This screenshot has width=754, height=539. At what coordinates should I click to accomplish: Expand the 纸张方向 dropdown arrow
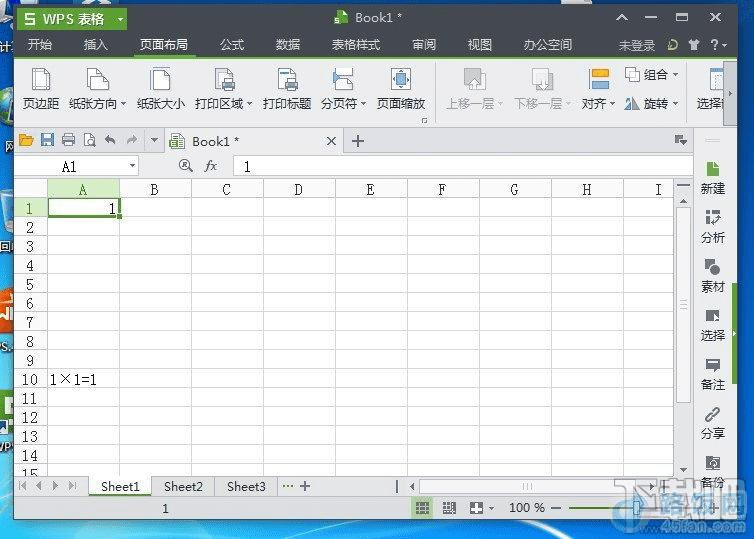[124, 103]
